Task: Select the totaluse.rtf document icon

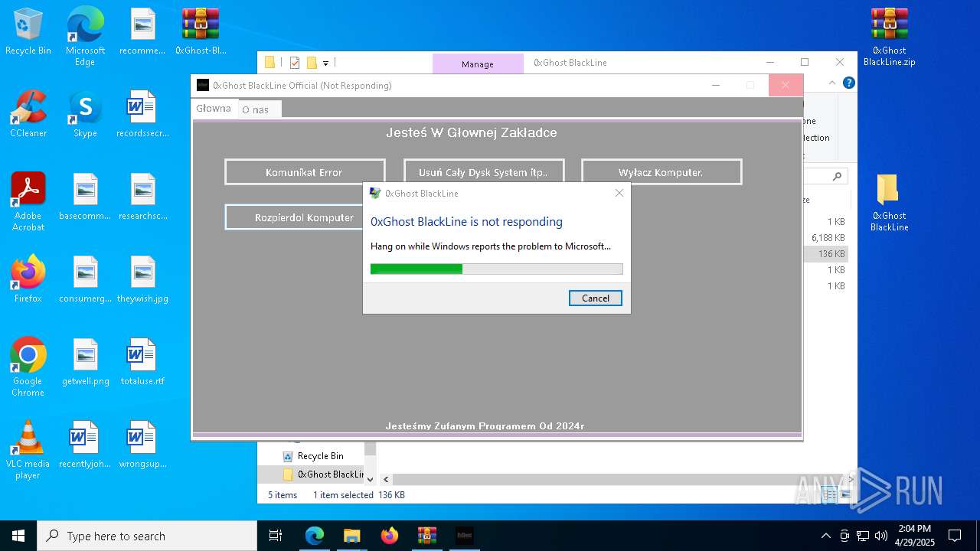Action: (142, 362)
